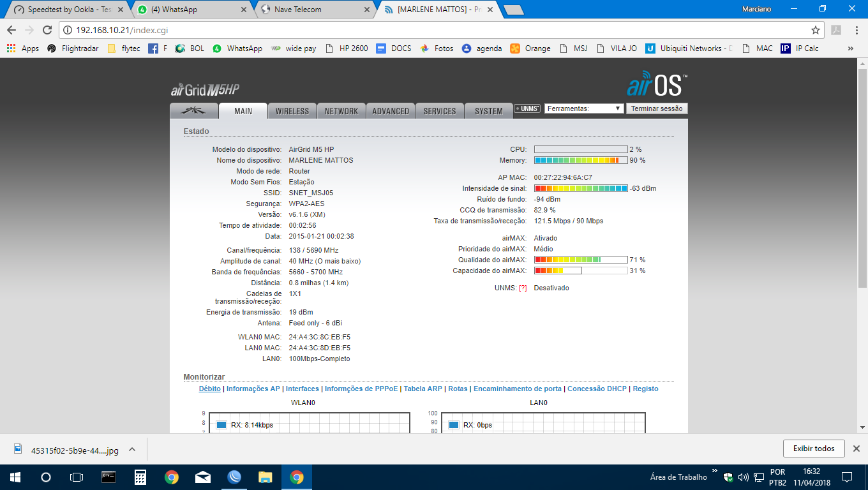868x490 pixels.
Task: Go to the SYSTEM tab
Action: click(489, 111)
